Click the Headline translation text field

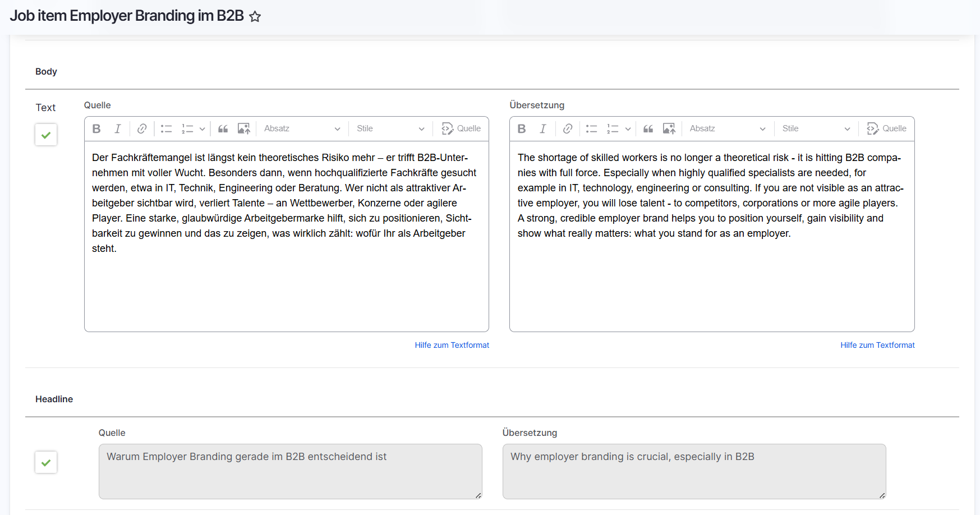point(694,471)
